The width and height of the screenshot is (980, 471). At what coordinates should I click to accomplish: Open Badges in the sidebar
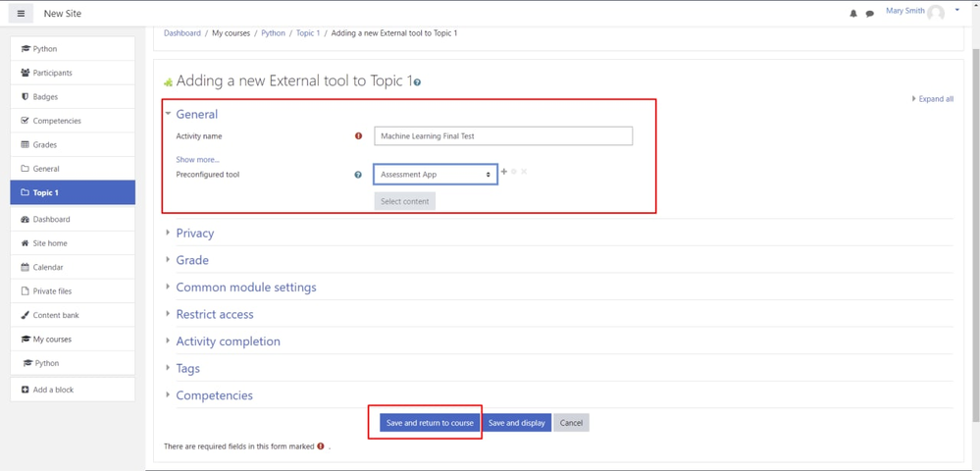[x=73, y=97]
